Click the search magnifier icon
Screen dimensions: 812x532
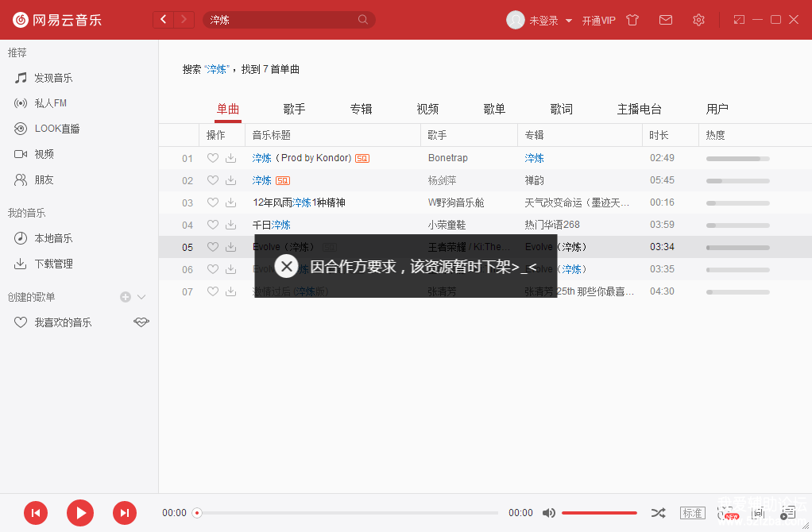[x=363, y=20]
